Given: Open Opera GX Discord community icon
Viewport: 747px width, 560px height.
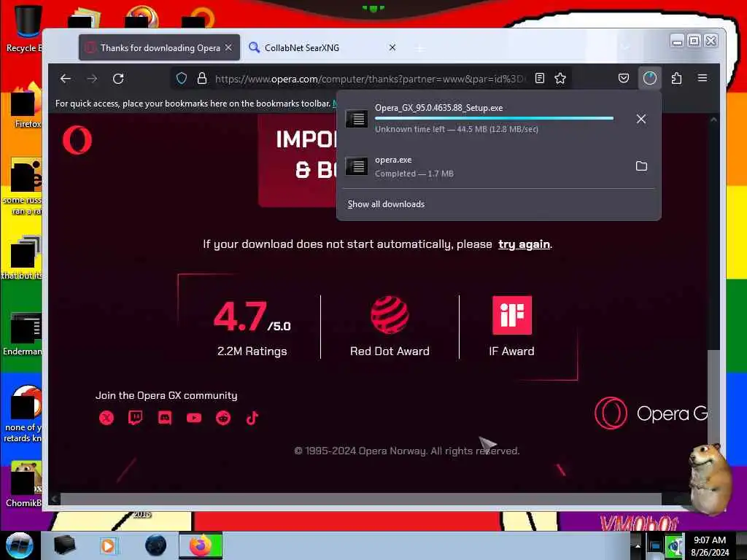Looking at the screenshot, I should click(165, 418).
